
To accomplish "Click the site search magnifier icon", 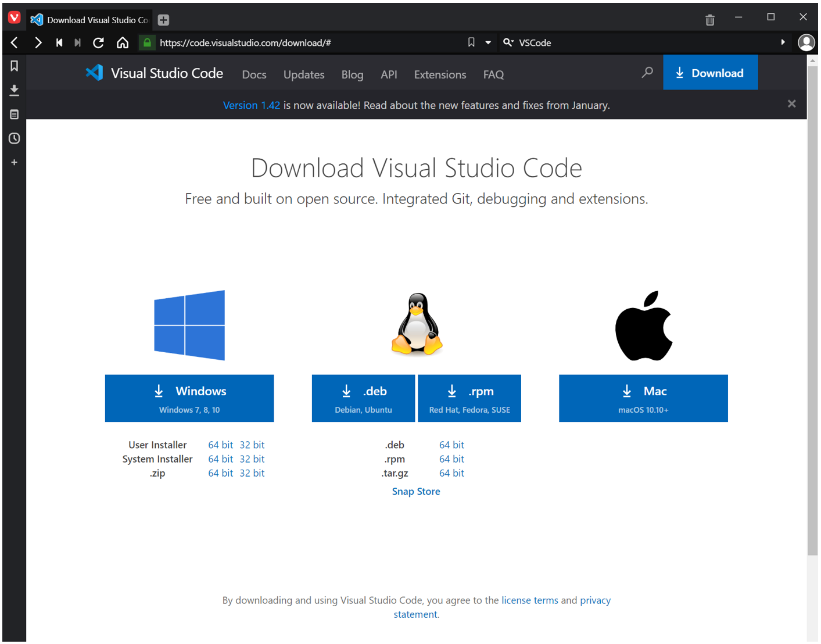I will [647, 72].
